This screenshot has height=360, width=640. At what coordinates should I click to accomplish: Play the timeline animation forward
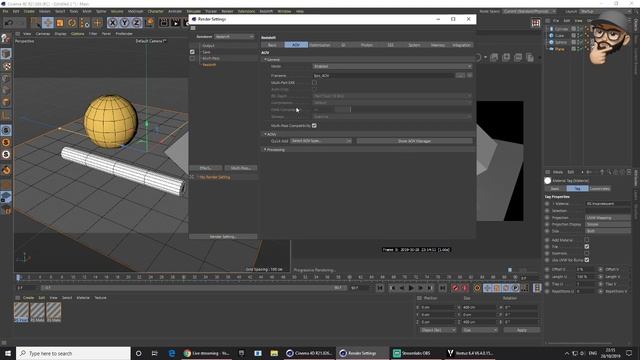[411, 288]
